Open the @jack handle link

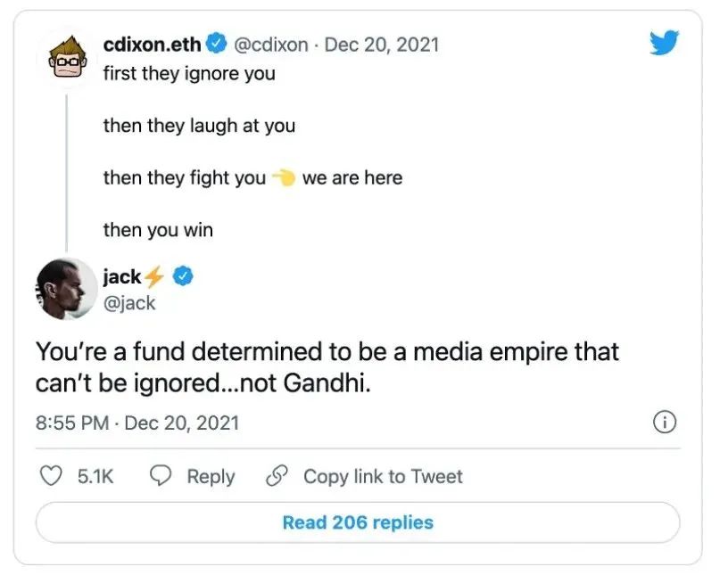coord(129,302)
